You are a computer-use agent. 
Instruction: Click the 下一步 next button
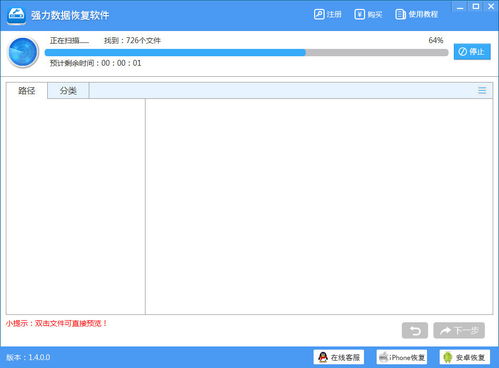coord(459,331)
